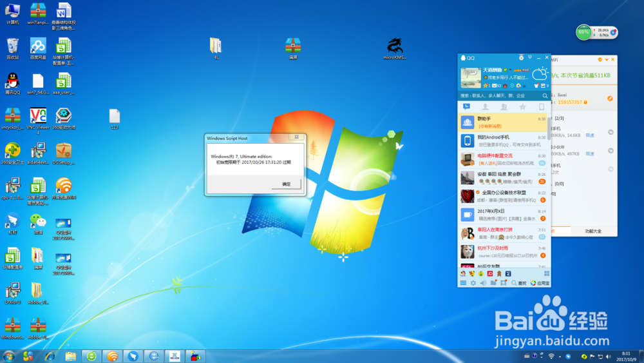Click QQ search magnifier icon

pos(545,96)
